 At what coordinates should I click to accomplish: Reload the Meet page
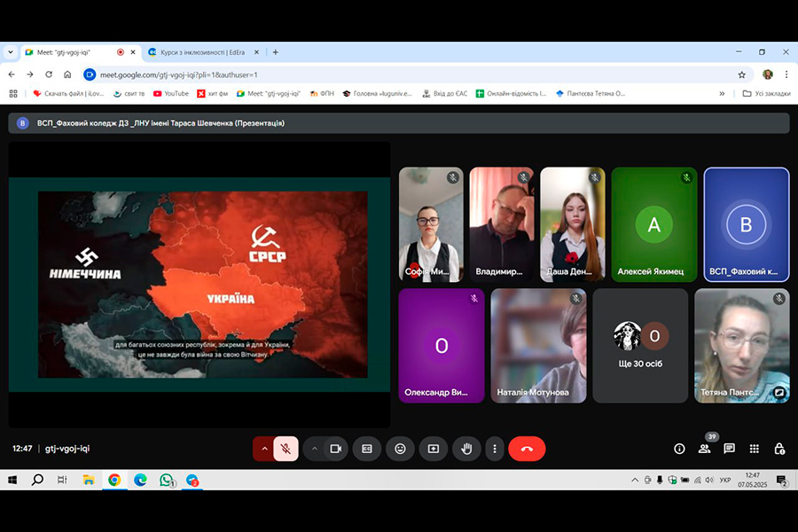[49, 74]
